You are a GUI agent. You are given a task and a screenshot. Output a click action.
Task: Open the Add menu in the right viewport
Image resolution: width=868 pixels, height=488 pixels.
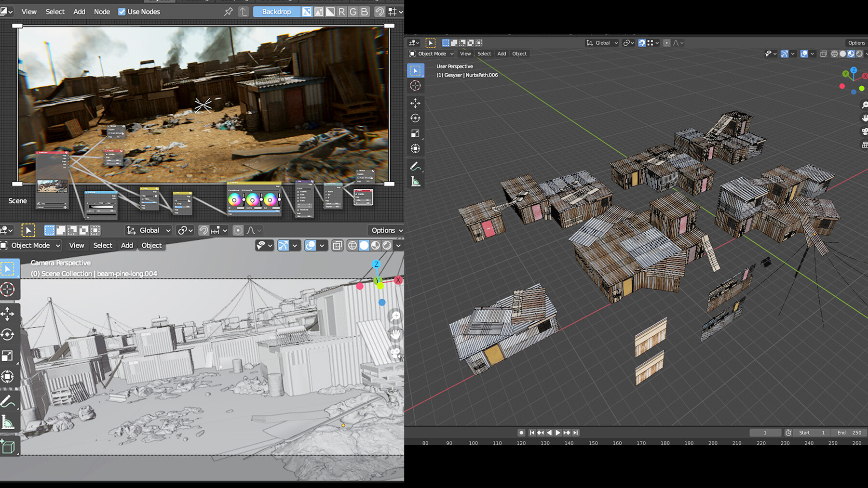point(502,53)
